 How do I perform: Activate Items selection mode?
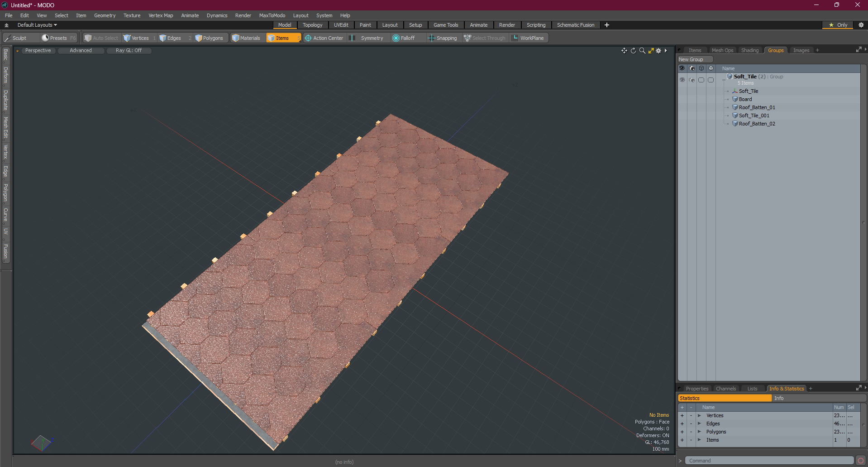[283, 38]
